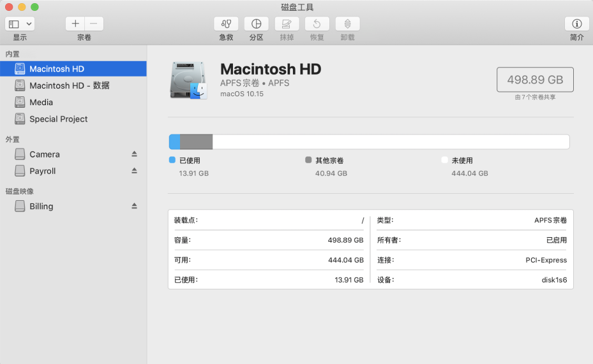Click the 磁盘工具 window title
This screenshot has width=593, height=364.
pyautogui.click(x=297, y=7)
